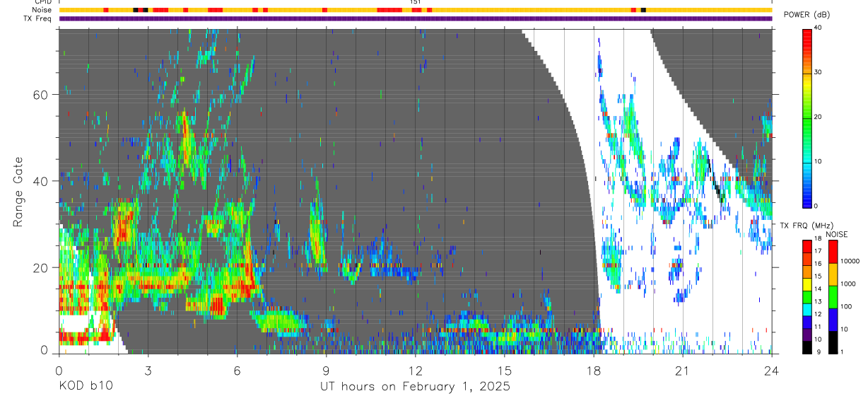Screen dimensions: 868x401
Task: Click the 13 label on TX FRQ scale
Action: point(817,303)
